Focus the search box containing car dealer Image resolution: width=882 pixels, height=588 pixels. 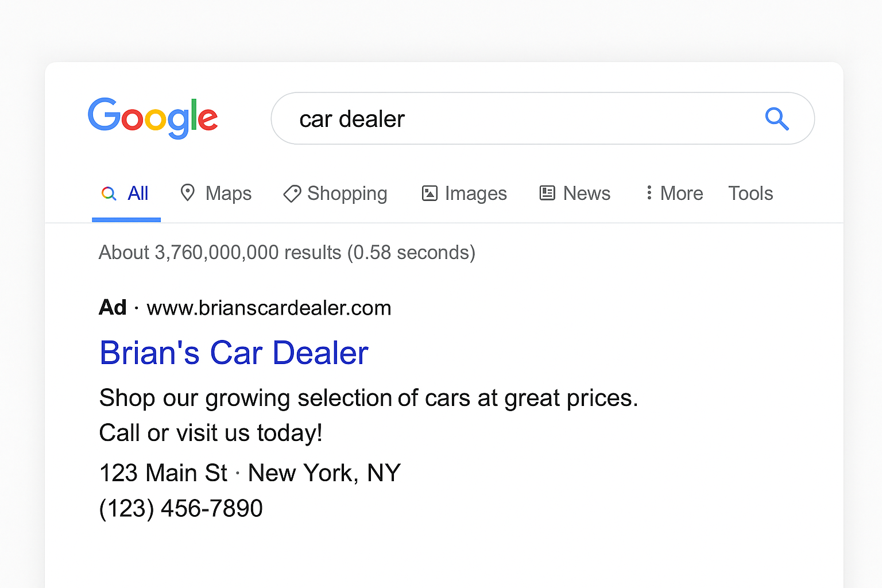543,118
